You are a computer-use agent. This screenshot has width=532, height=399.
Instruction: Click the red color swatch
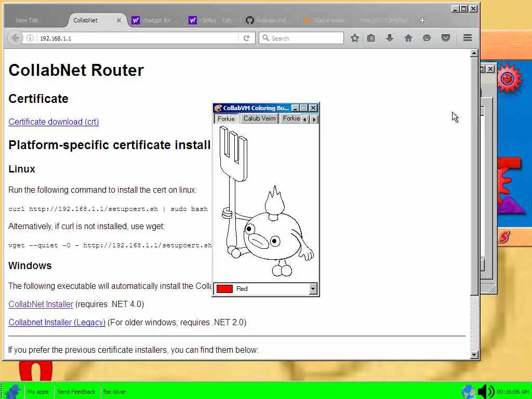pyautogui.click(x=224, y=289)
